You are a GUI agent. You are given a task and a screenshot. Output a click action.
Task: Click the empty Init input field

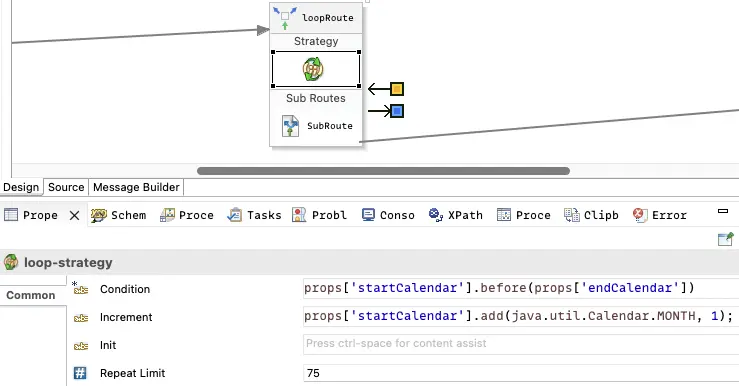(x=521, y=344)
